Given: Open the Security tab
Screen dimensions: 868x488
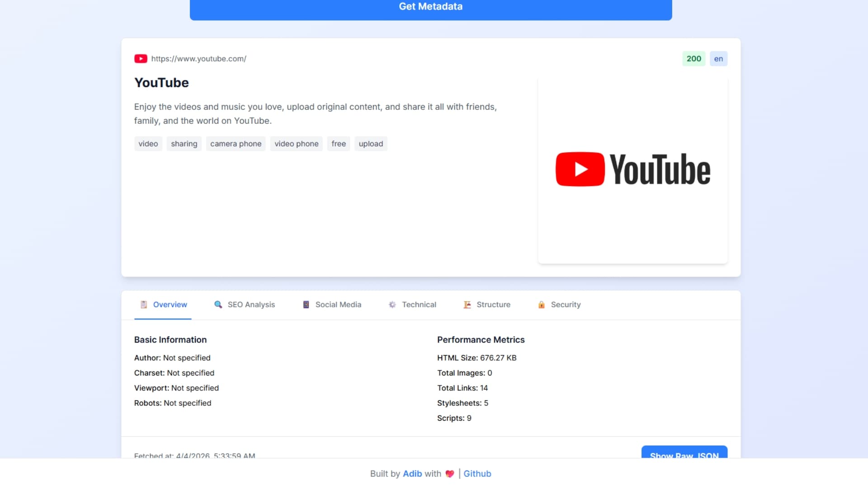Looking at the screenshot, I should [x=559, y=305].
